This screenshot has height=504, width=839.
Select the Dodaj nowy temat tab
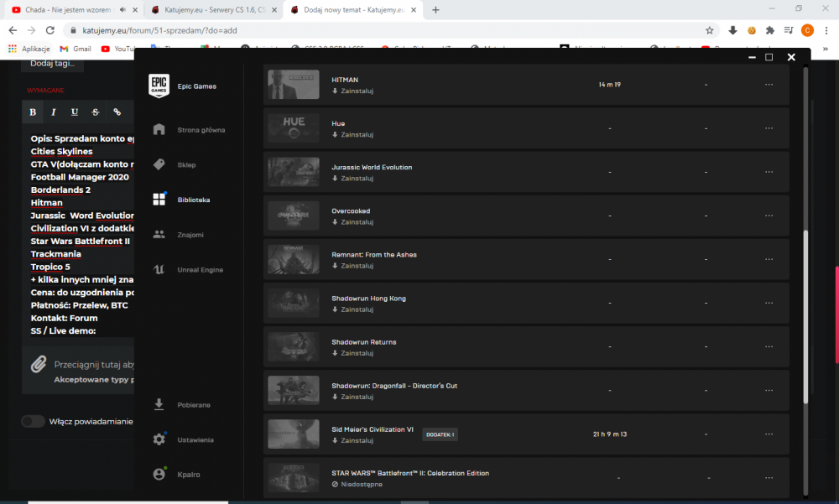click(x=353, y=9)
